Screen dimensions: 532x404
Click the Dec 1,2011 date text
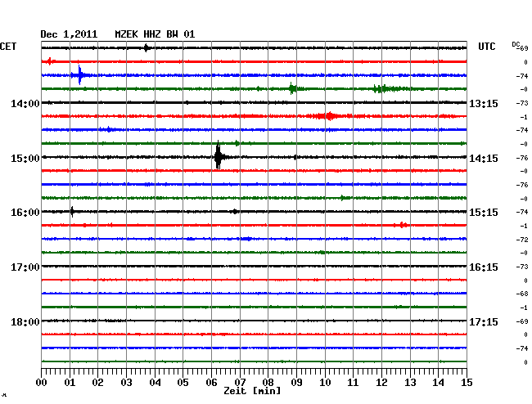coord(69,34)
